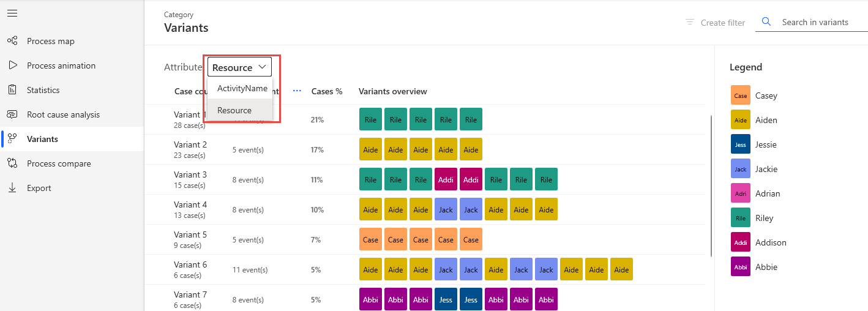Click the Process animation play icon
This screenshot has width=868, height=311.
point(12,66)
